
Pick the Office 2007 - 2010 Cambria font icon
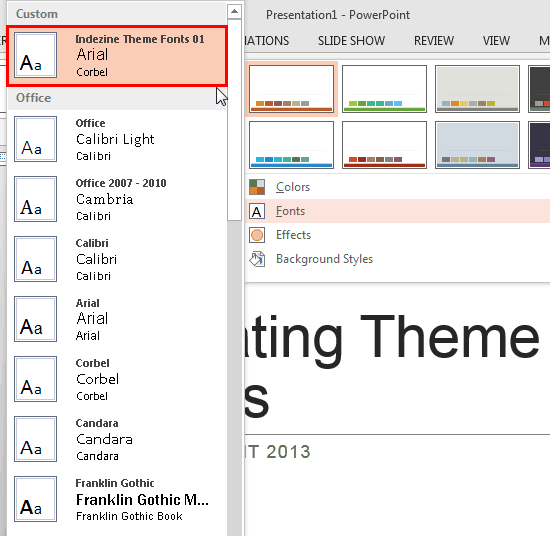(35, 199)
